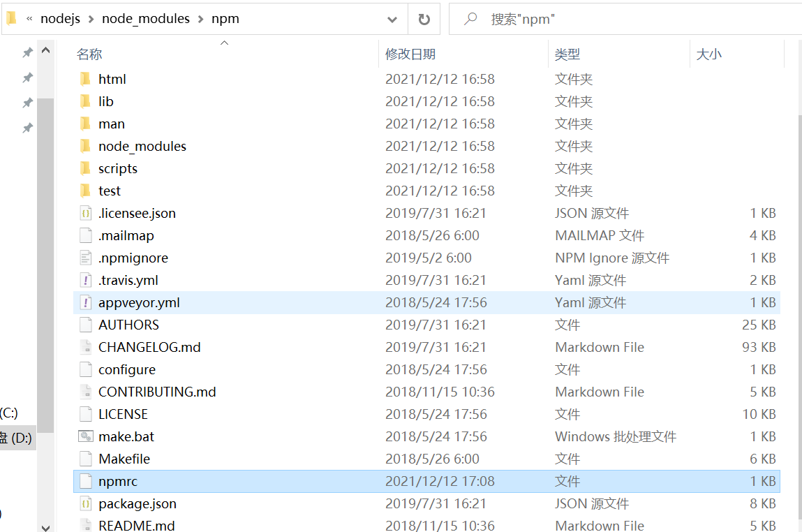
Task: Select the scripts folder icon
Action: [x=85, y=168]
